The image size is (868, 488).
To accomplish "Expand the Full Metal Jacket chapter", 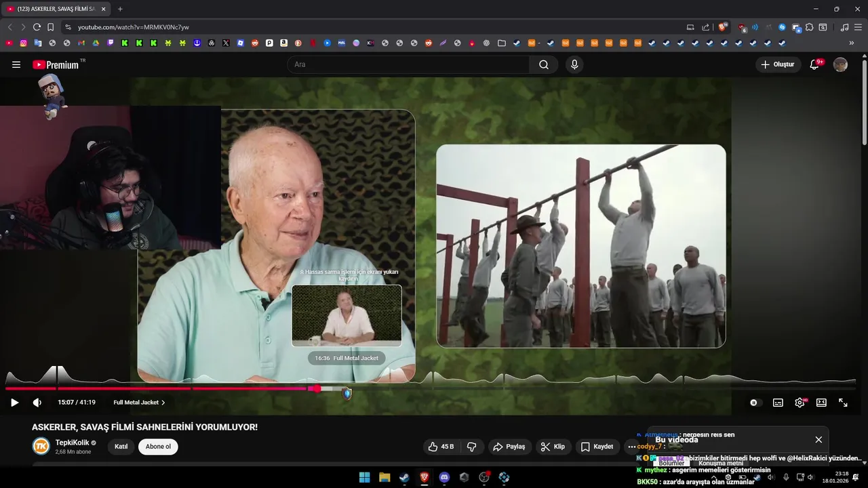I will coord(139,403).
